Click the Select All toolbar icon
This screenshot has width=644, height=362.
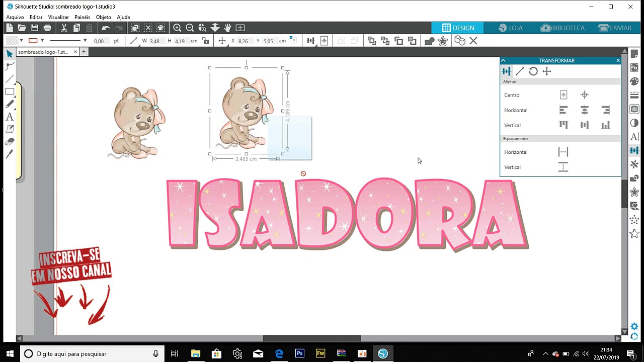[x=135, y=28]
